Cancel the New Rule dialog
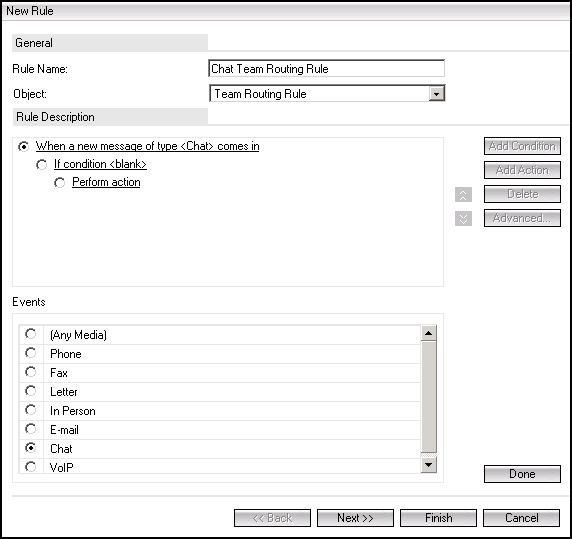Screen dimensions: 572x539 pos(522,518)
